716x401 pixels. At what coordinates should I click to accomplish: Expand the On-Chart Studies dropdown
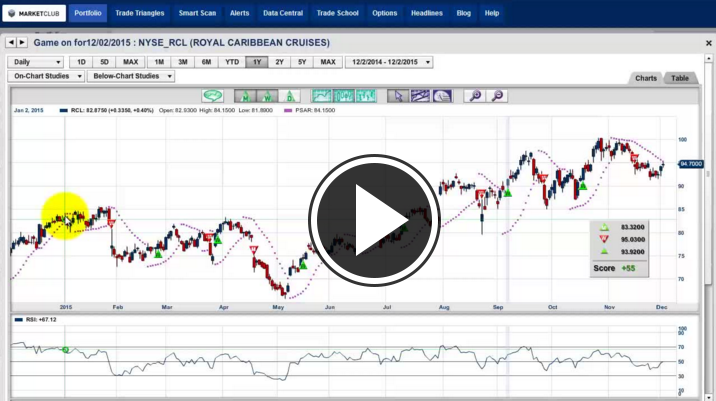46,76
